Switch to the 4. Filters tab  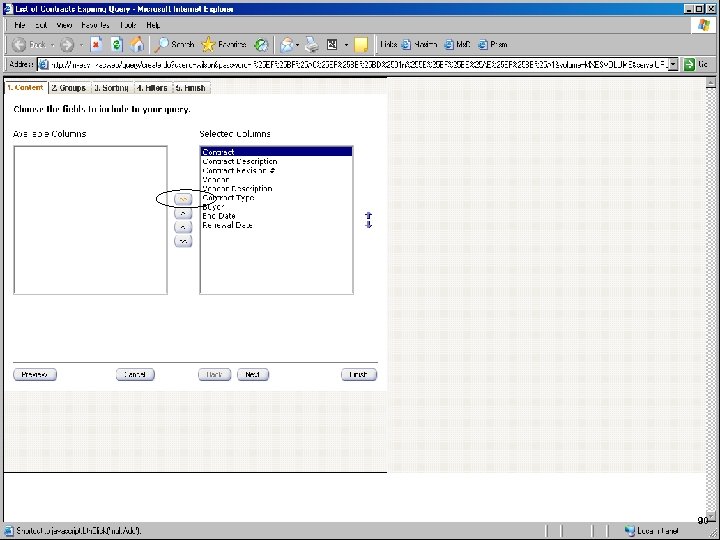click(x=152, y=88)
